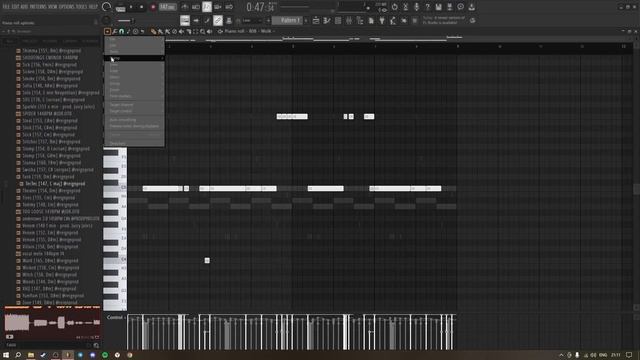This screenshot has height=360, width=640.
Task: Open the Windows notification center icon
Action: [629, 355]
